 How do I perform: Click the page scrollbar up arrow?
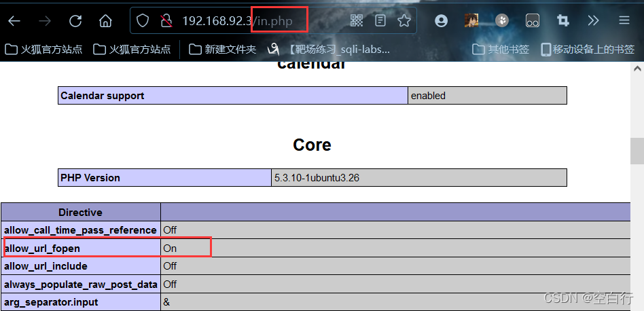coord(637,68)
